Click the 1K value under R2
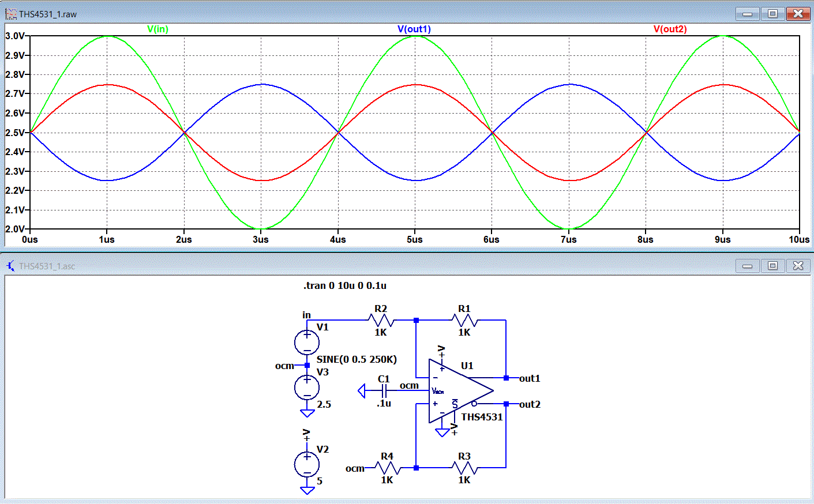This screenshot has width=814, height=504. [381, 332]
